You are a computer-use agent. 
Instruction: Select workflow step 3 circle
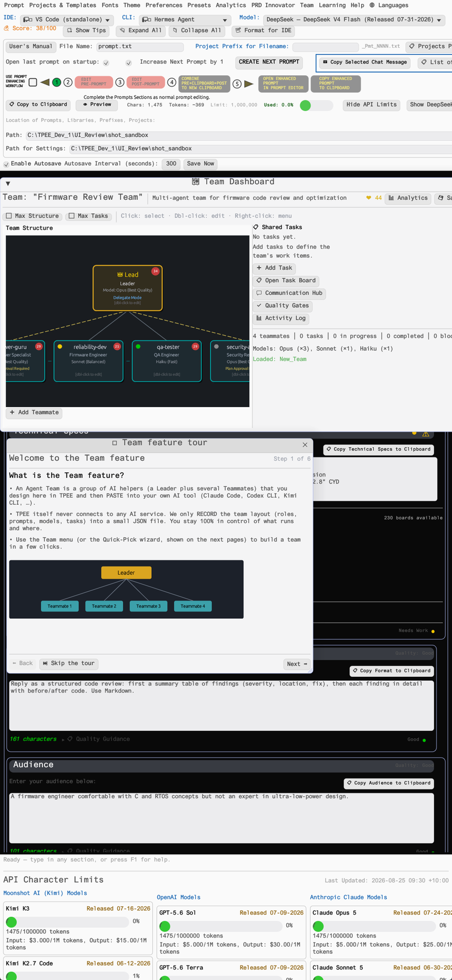(x=120, y=83)
